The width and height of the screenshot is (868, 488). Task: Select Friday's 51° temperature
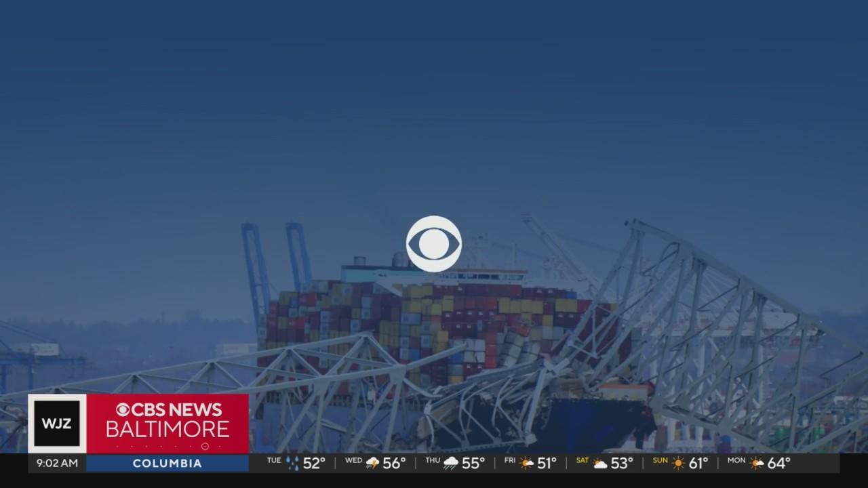[x=547, y=464]
